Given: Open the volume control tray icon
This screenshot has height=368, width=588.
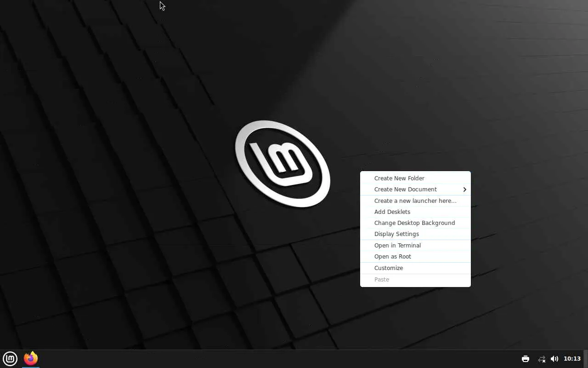Looking at the screenshot, I should pos(554,359).
